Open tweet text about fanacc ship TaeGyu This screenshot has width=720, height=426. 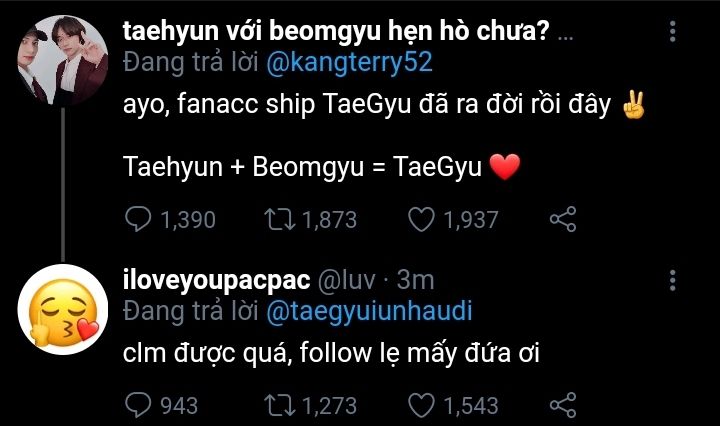coord(367,104)
